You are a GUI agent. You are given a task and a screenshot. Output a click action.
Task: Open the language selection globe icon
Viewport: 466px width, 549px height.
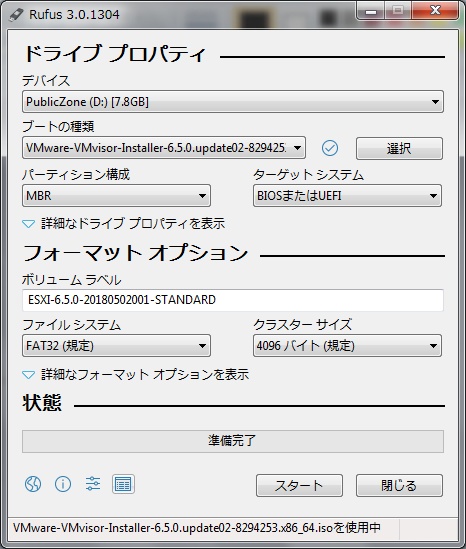coord(33,484)
